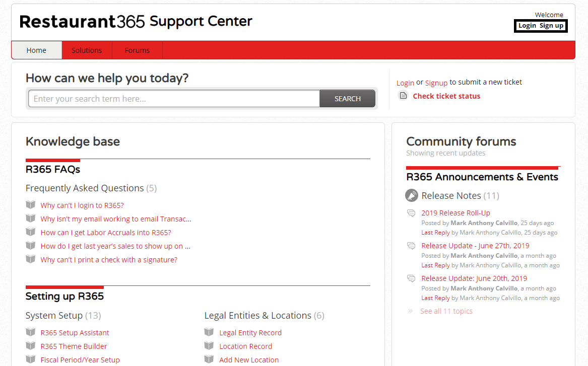The height and width of the screenshot is (366, 588).
Task: Open R365 Theme Builder article
Action: (74, 346)
